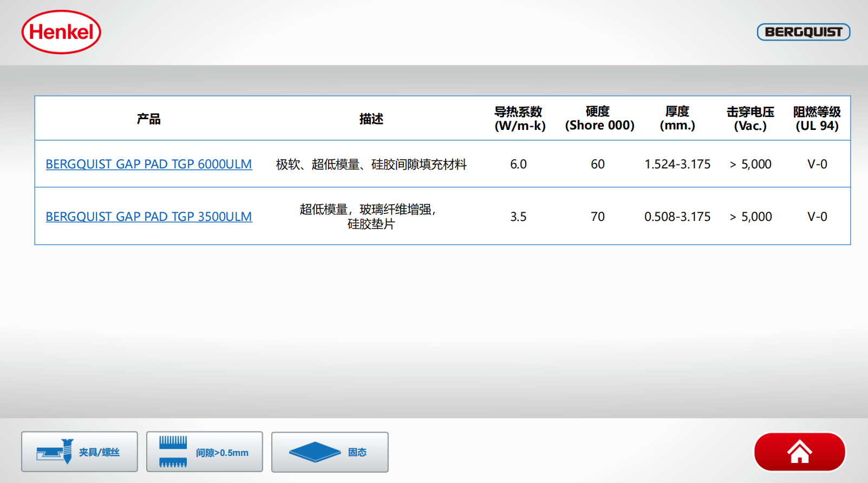
Task: Select the 导热系数 (W/m-k) header
Action: coord(519,119)
